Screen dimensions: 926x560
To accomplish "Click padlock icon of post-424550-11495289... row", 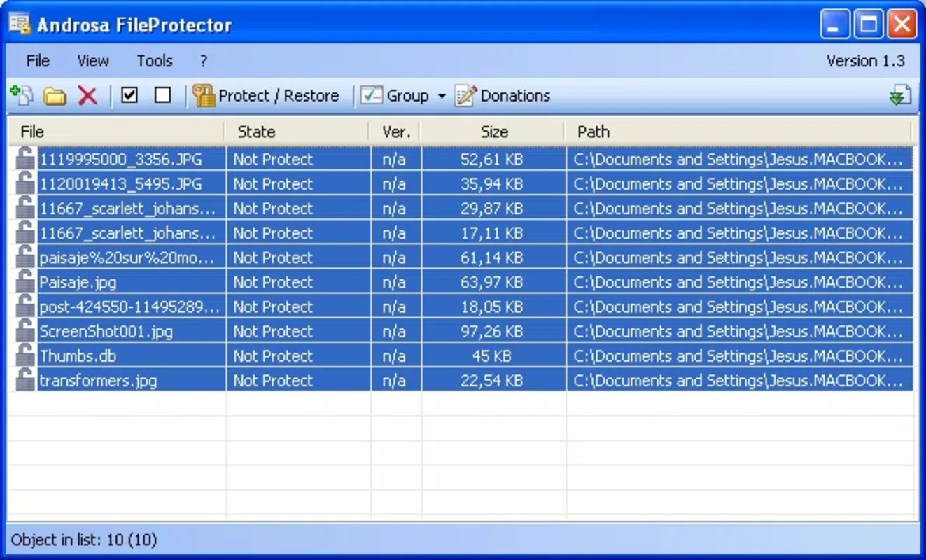I will coord(25,306).
